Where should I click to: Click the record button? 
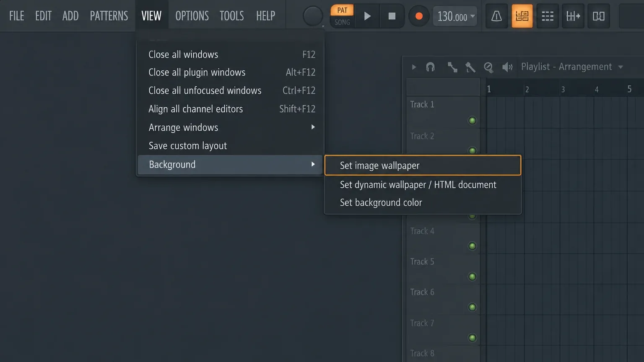(419, 16)
